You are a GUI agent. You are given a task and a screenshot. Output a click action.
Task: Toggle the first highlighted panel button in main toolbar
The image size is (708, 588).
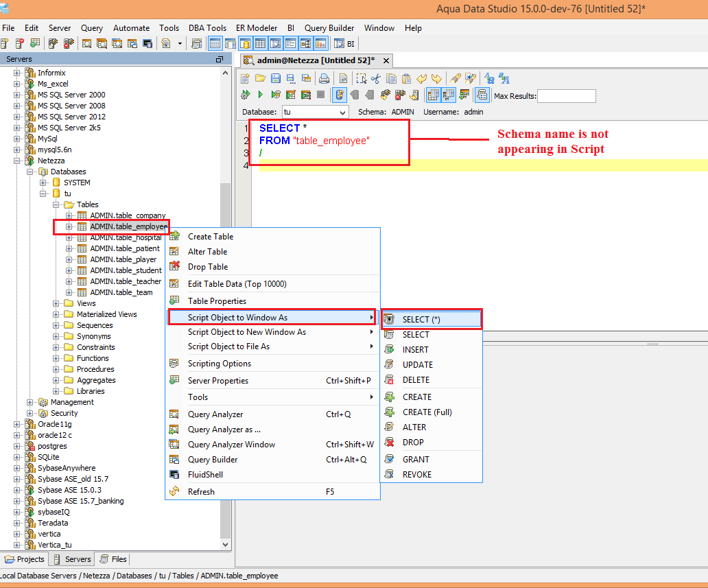215,44
